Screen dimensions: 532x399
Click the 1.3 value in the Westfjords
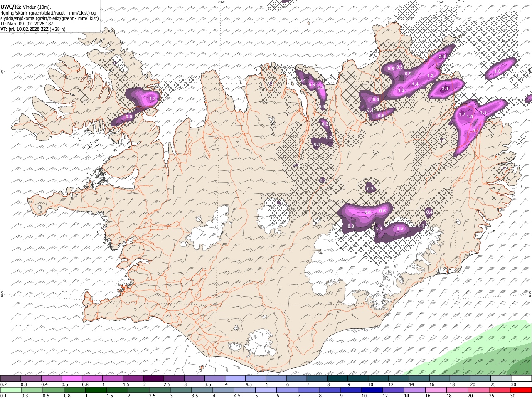coord(153,99)
